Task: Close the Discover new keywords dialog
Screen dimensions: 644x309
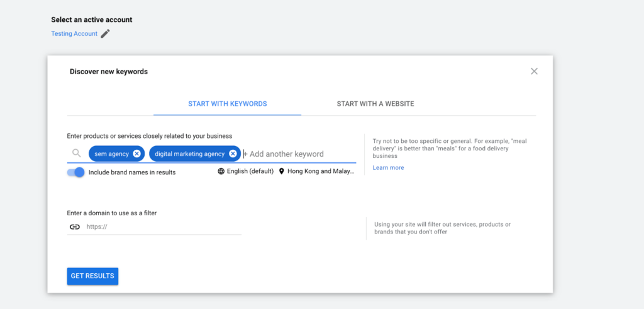Action: pos(534,71)
